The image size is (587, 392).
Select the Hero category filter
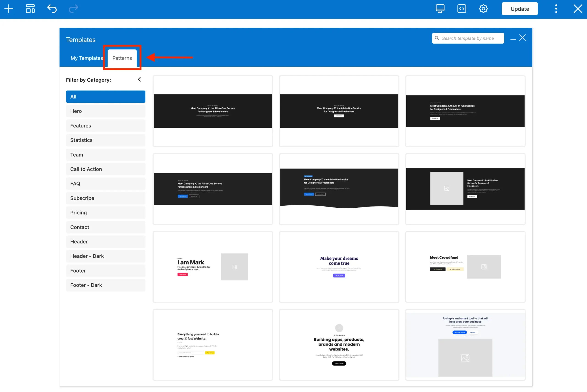point(105,111)
